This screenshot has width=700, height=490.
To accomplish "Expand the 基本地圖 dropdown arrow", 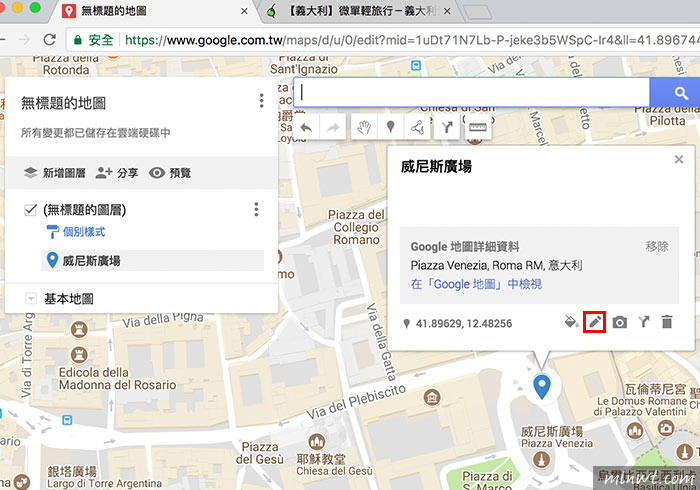I will click(31, 298).
